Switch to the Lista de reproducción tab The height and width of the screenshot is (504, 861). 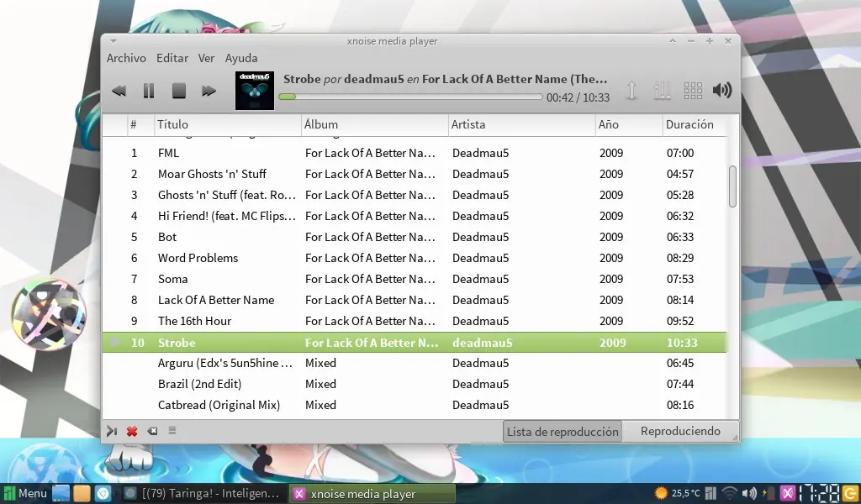pos(563,432)
